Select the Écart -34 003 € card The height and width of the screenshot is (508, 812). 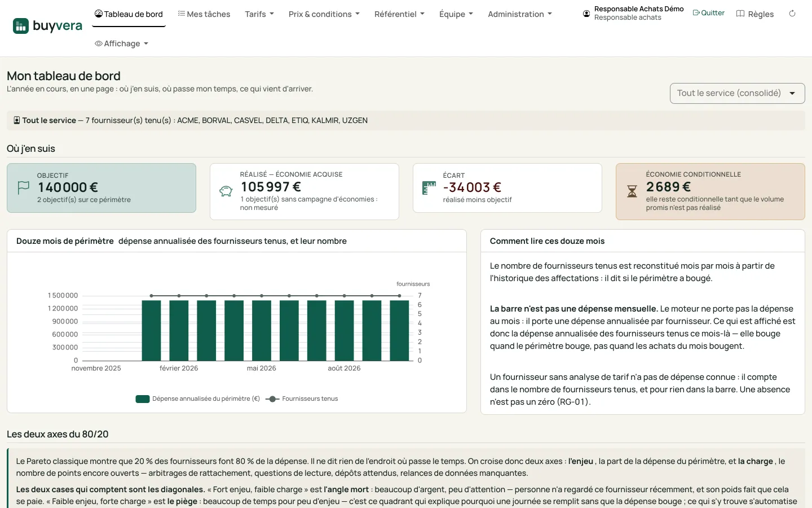point(507,188)
